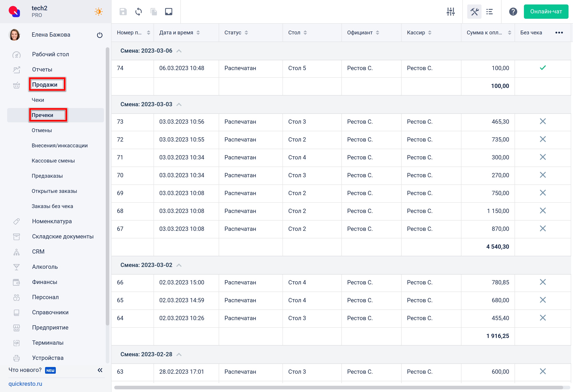Click Elena Bazhova's avatar photo
This screenshot has height=392, width=573.
tap(14, 35)
